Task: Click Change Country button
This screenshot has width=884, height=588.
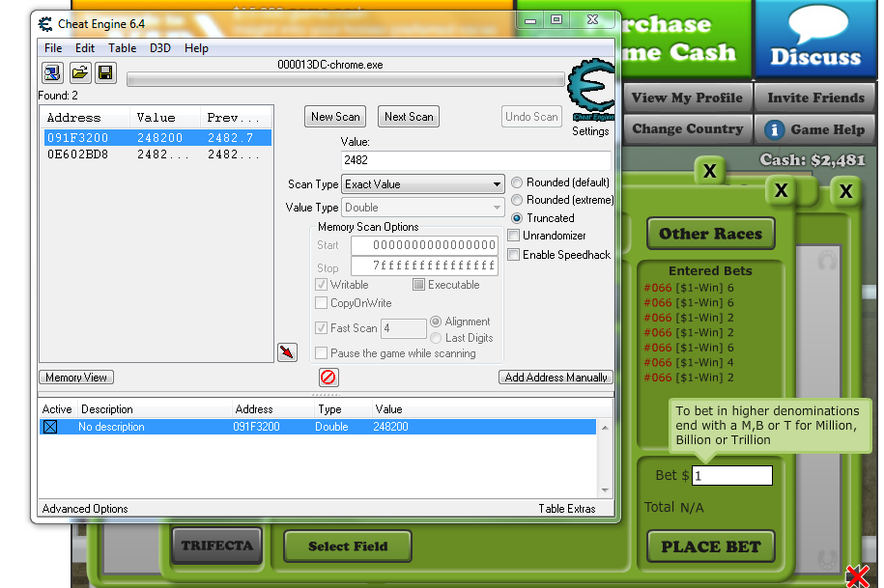Action: pos(687,129)
